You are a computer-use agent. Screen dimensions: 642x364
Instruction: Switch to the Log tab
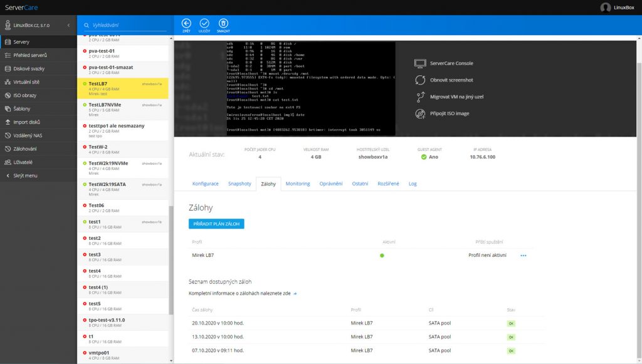click(413, 184)
